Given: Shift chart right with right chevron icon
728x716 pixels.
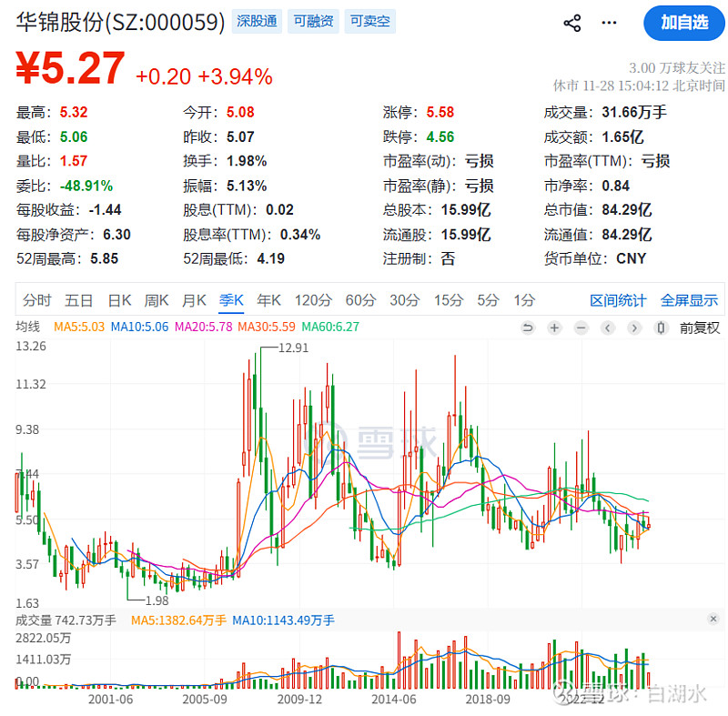Looking at the screenshot, I should 634,328.
